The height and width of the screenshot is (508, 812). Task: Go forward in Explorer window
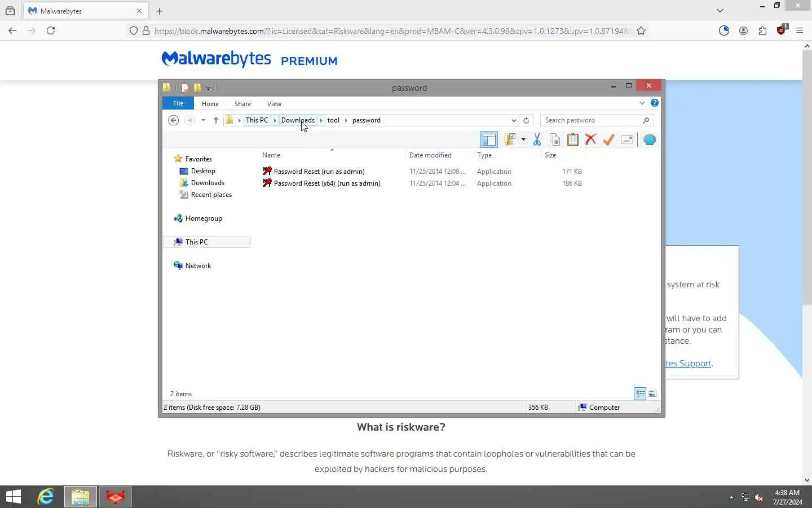[x=189, y=120]
